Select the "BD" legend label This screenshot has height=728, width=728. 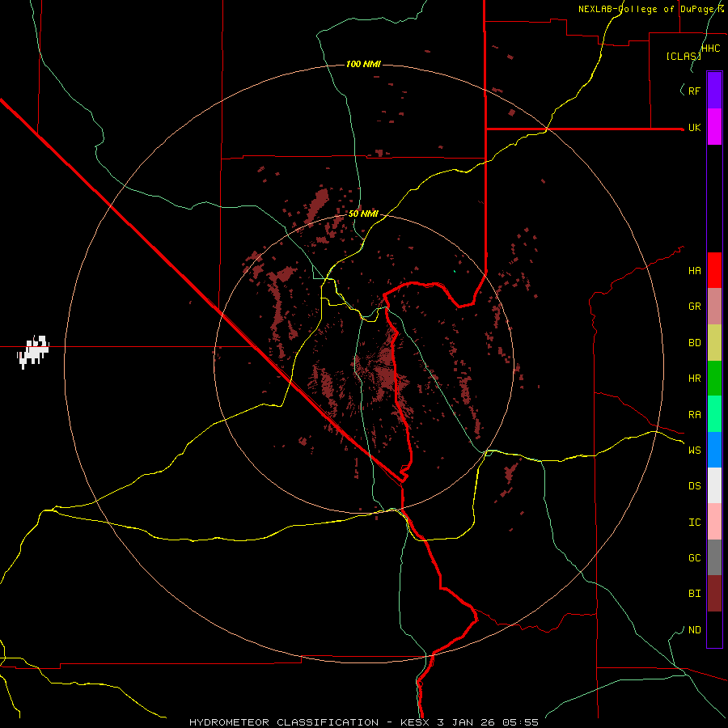pyautogui.click(x=694, y=343)
